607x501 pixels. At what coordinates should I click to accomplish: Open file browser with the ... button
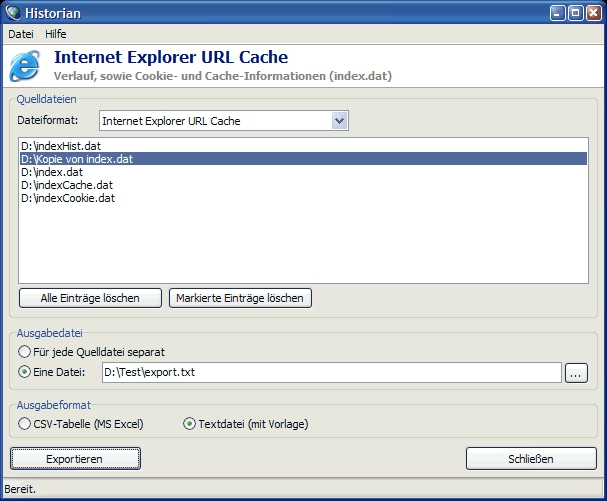point(576,373)
